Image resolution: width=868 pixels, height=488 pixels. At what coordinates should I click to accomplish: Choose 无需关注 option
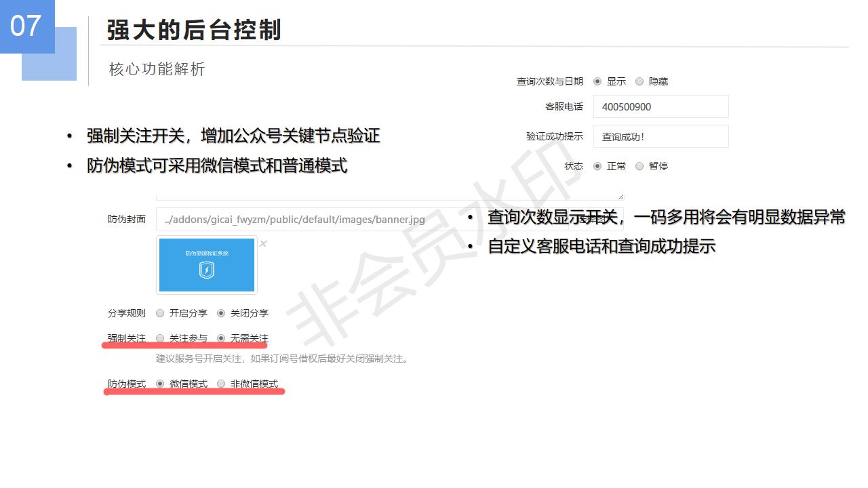[221, 338]
